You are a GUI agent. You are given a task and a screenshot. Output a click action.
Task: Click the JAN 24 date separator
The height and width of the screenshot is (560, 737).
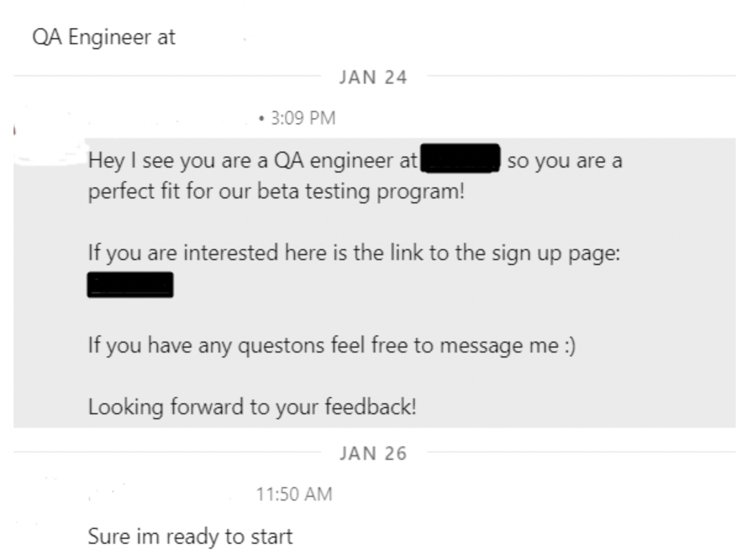pos(373,78)
